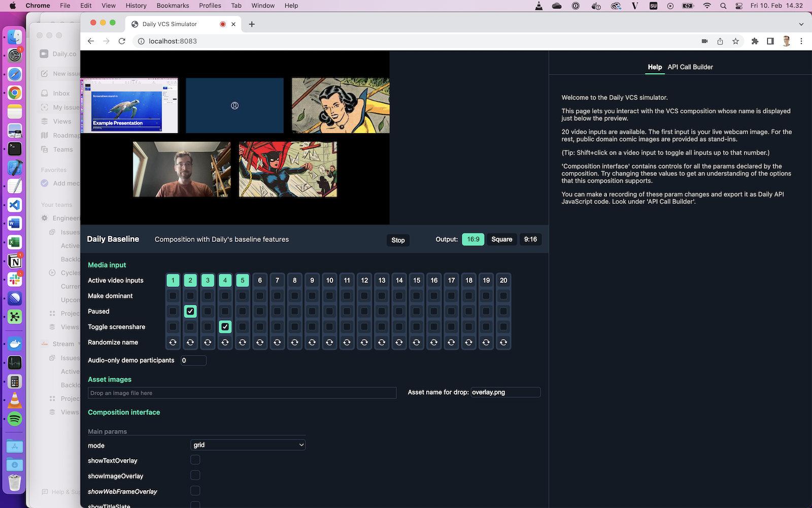The image size is (812, 508).
Task: Randomize name for video input 10
Action: tap(329, 342)
